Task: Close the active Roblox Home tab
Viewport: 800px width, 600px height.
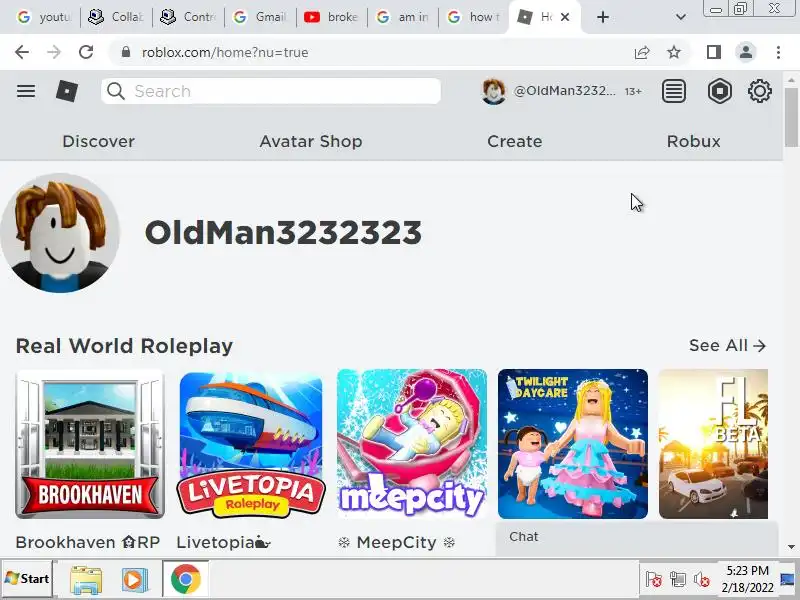Action: pos(565,17)
